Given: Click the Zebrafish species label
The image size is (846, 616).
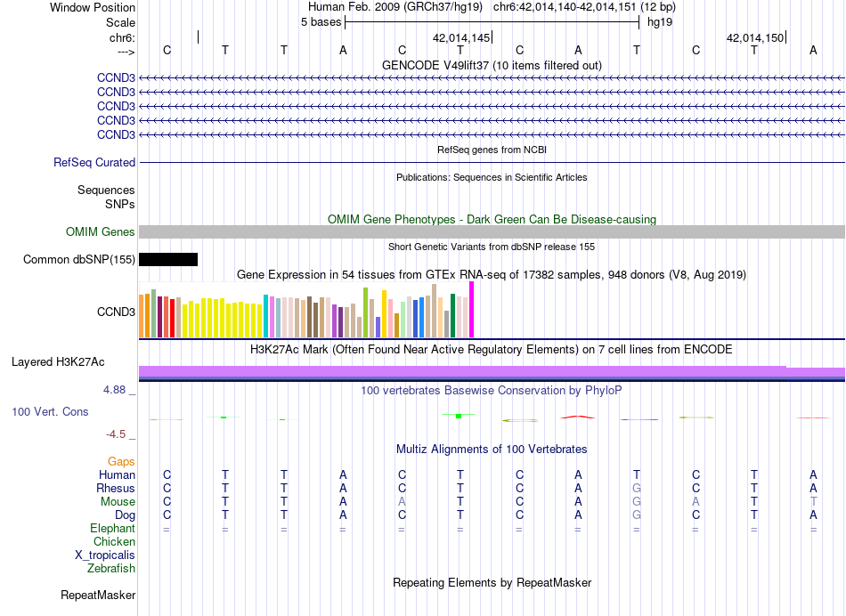Looking at the screenshot, I should coord(111,568).
